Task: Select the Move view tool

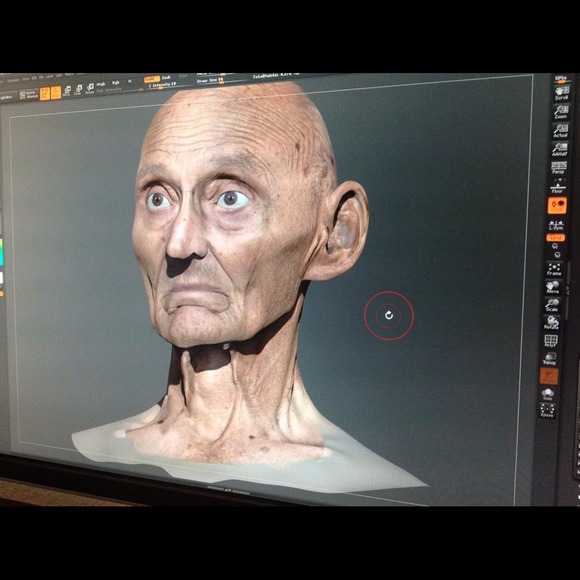Action: pyautogui.click(x=553, y=287)
